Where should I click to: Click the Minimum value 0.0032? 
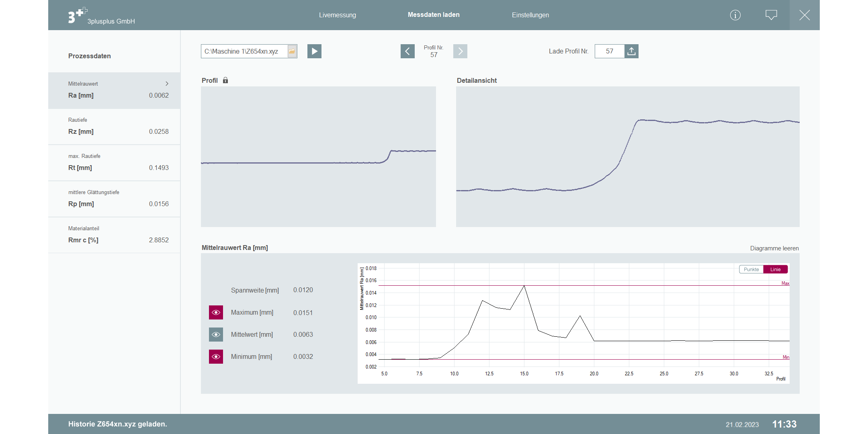(x=303, y=356)
